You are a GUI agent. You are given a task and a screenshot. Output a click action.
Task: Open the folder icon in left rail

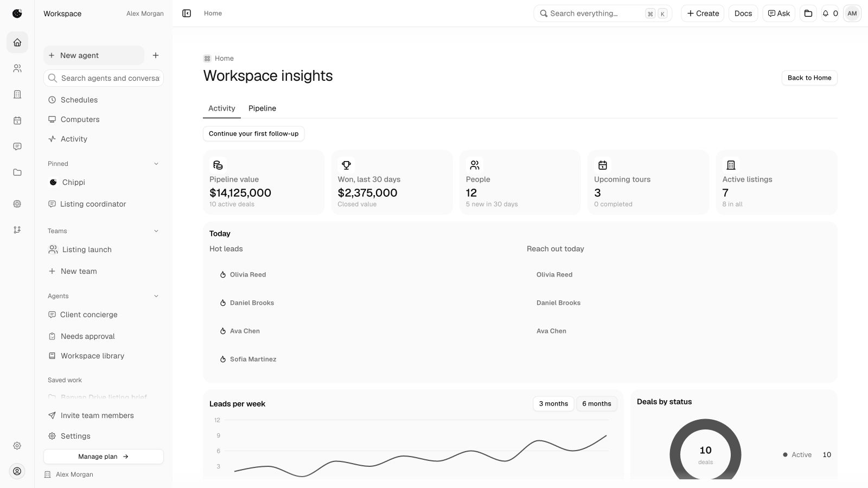(x=17, y=172)
